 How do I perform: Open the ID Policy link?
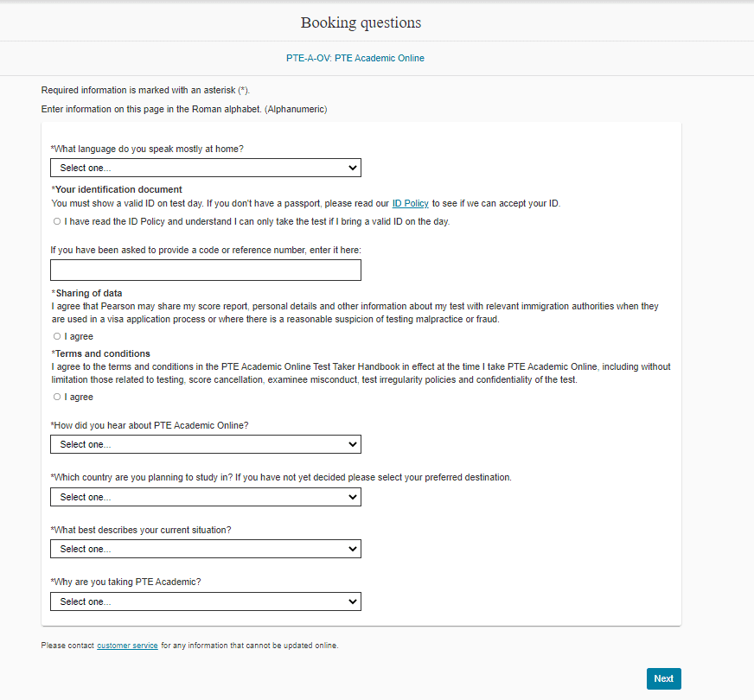(410, 203)
